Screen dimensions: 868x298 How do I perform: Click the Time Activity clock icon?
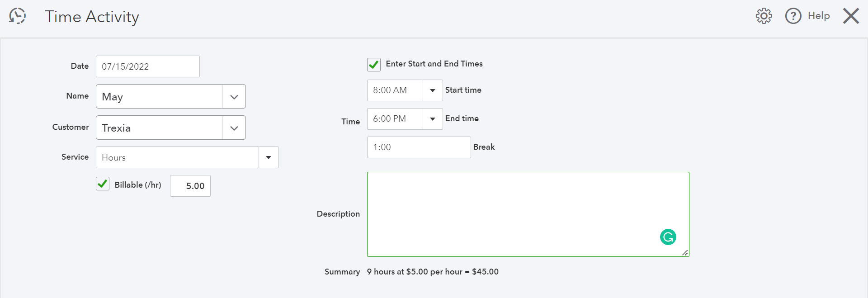18,16
